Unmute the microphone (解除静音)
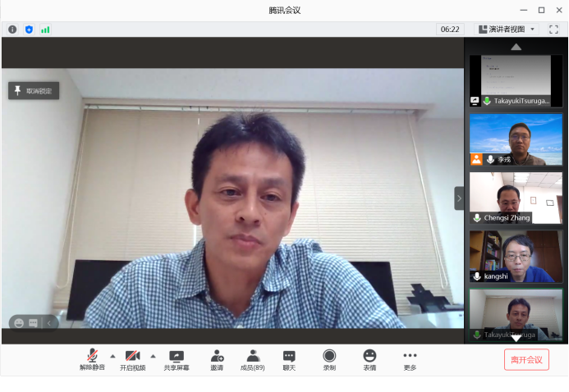 pyautogui.click(x=92, y=359)
